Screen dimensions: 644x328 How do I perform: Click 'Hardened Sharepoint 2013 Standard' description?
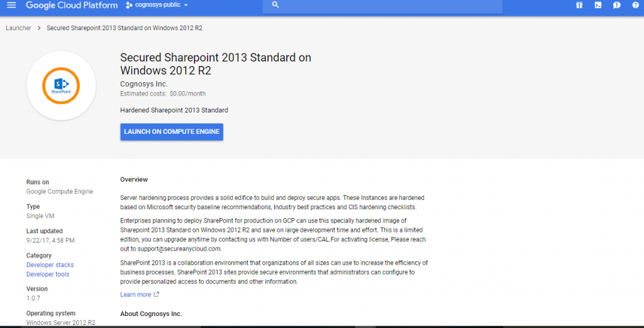coord(174,110)
